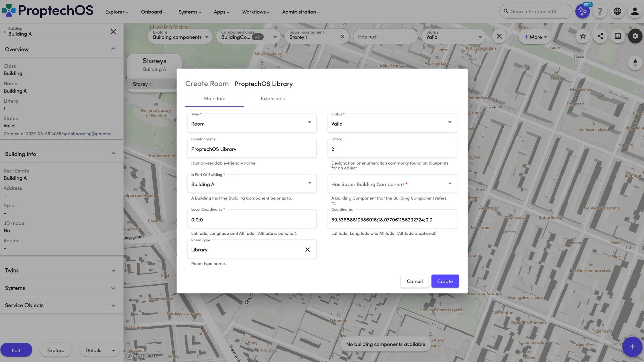This screenshot has width=644, height=362.
Task: Open the Administration menu
Action: coord(301,12)
